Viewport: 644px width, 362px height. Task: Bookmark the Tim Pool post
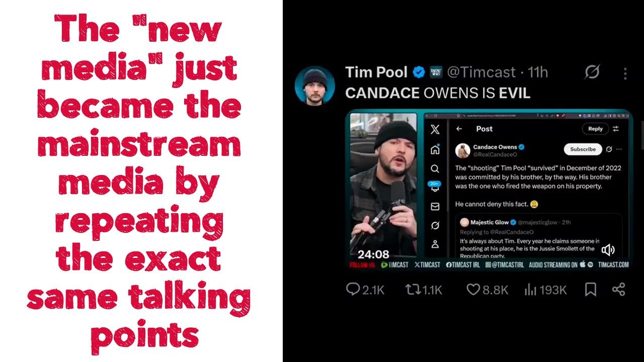[591, 290]
